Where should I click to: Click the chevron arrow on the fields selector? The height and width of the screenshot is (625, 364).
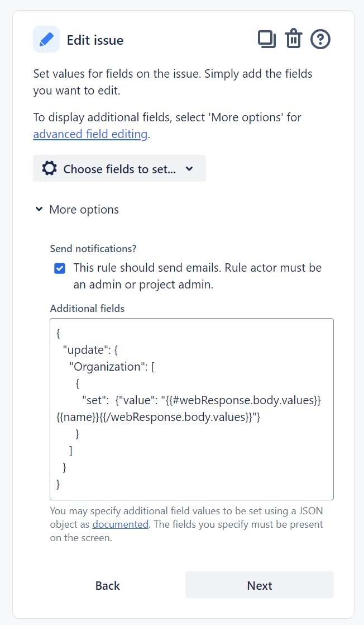pyautogui.click(x=189, y=168)
